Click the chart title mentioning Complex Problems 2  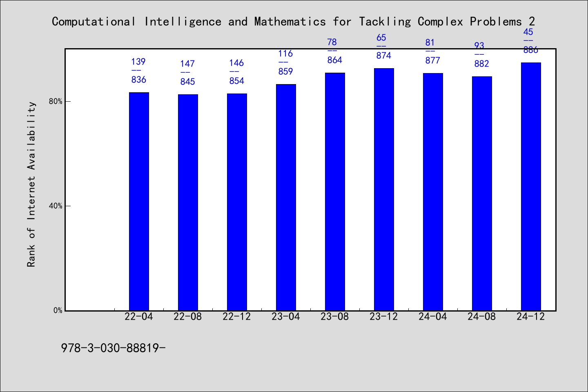click(x=293, y=22)
